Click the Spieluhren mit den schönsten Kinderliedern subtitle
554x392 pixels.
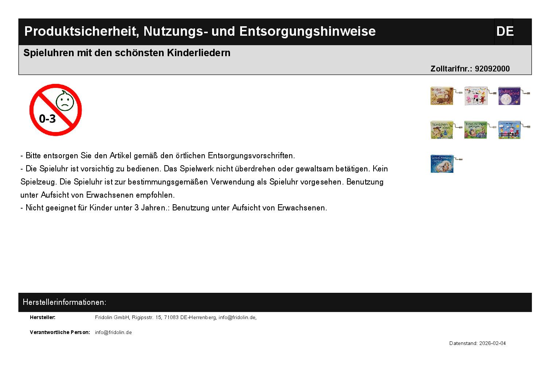click(x=127, y=53)
